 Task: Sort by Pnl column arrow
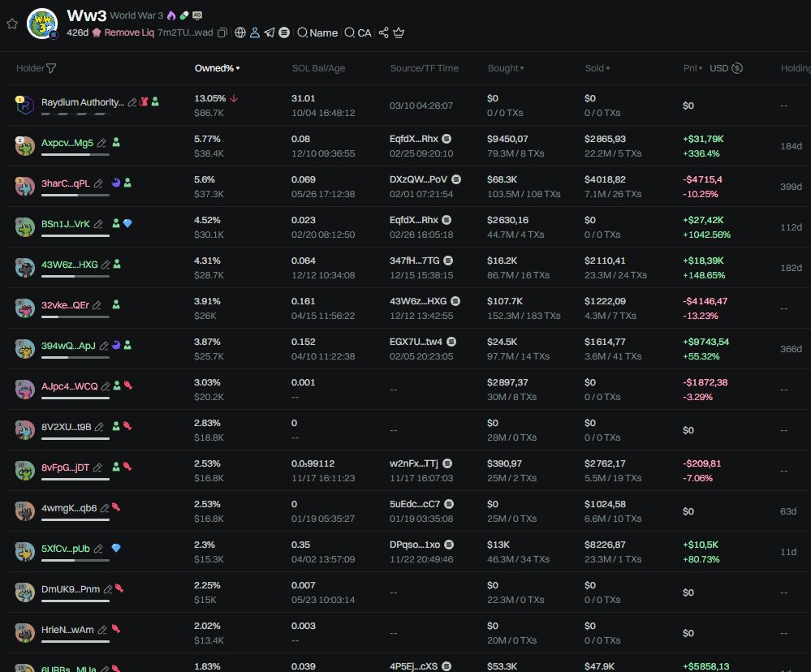(x=701, y=68)
